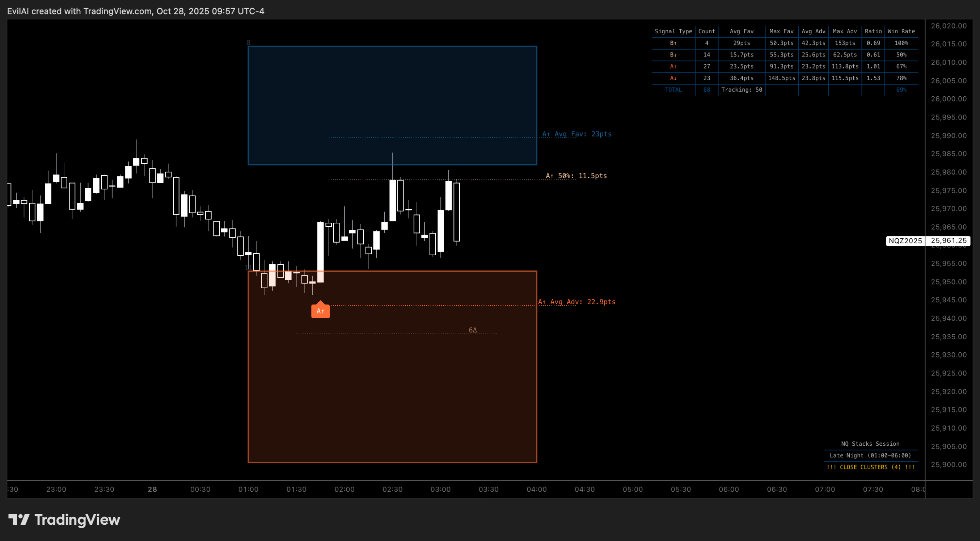This screenshot has width=980, height=541.
Task: Select the A↓ row in the signal table
Action: [673, 78]
